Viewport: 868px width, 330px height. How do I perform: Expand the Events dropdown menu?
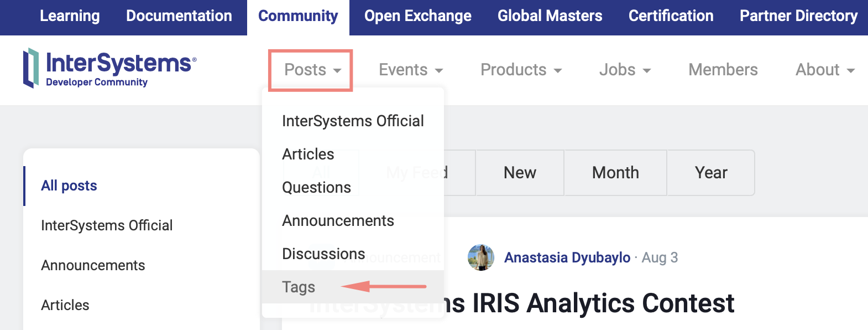point(410,70)
